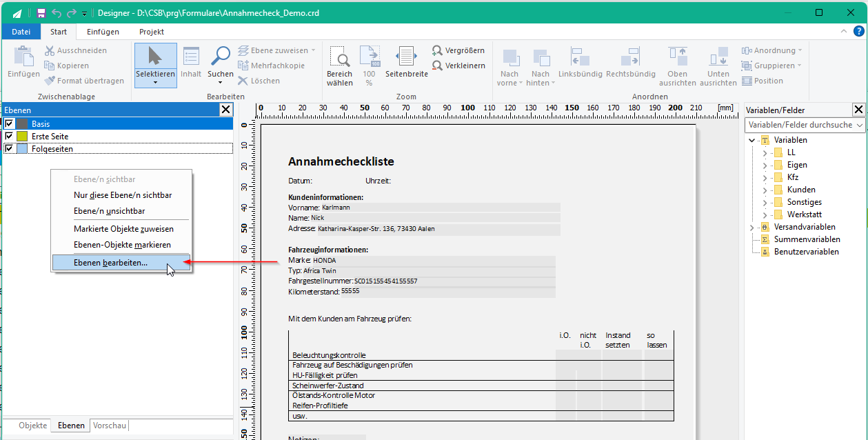
Task: Save using the floppy disk icon
Action: (x=41, y=13)
